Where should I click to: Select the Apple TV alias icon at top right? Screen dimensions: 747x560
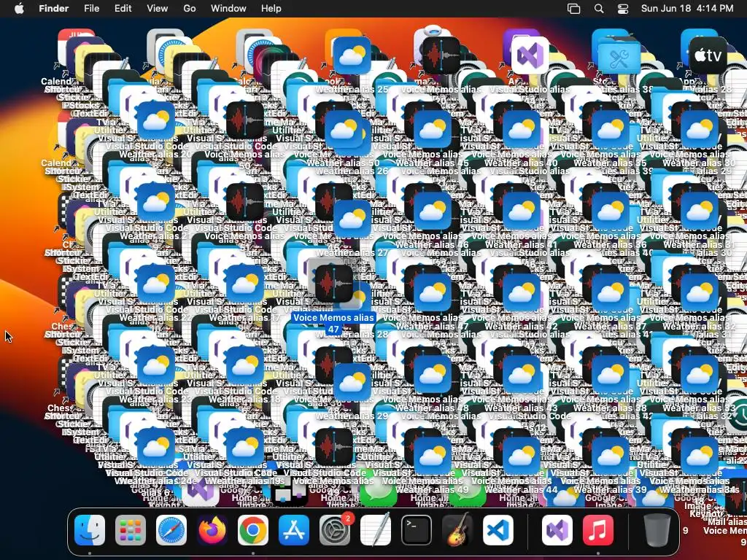(708, 55)
